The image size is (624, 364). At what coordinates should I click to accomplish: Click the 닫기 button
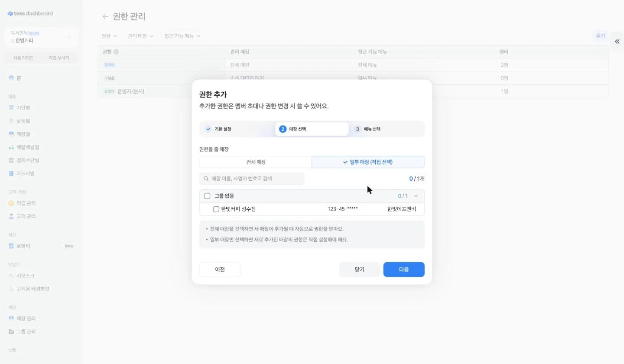(360, 270)
